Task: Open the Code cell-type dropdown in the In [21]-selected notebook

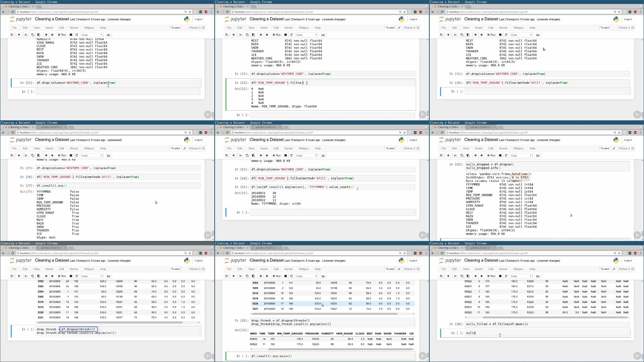Action: 92,35
